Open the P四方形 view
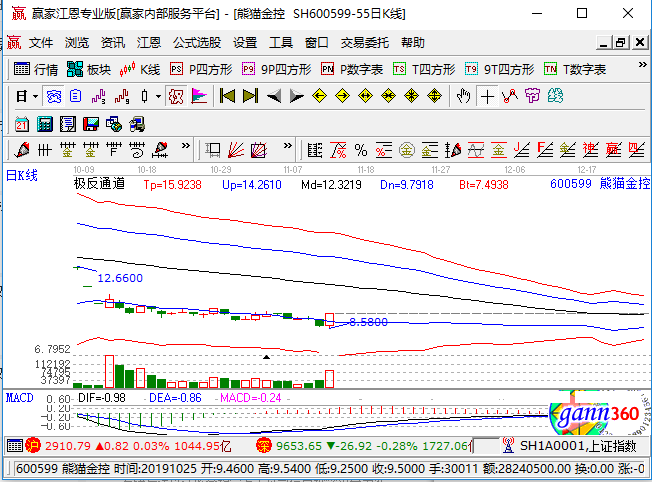Image resolution: width=652 pixels, height=482 pixels. click(201, 69)
